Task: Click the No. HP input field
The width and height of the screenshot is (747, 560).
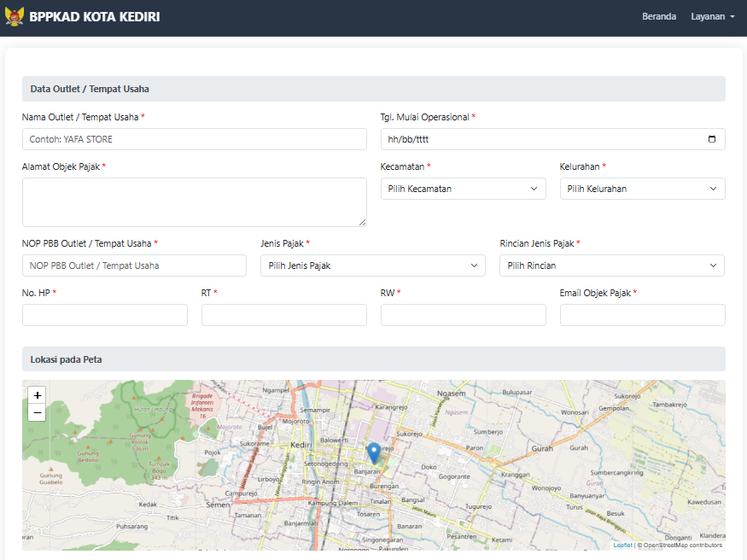Action: (x=104, y=315)
